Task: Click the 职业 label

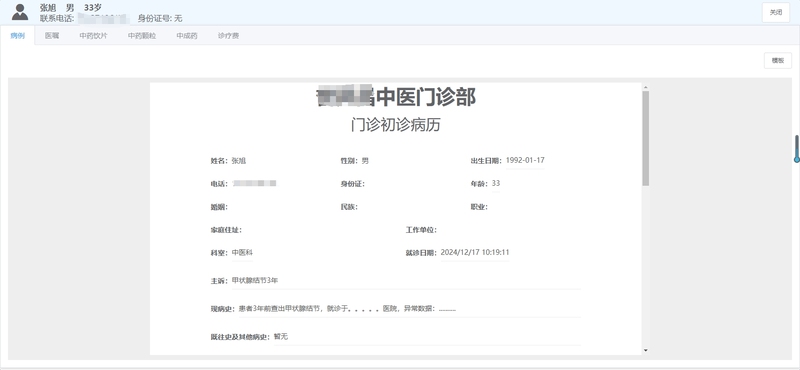Action: point(479,207)
